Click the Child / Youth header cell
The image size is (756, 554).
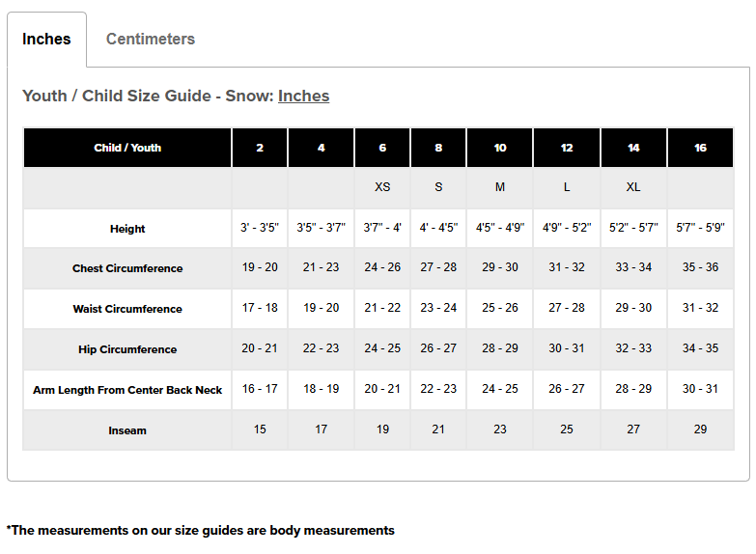127,148
